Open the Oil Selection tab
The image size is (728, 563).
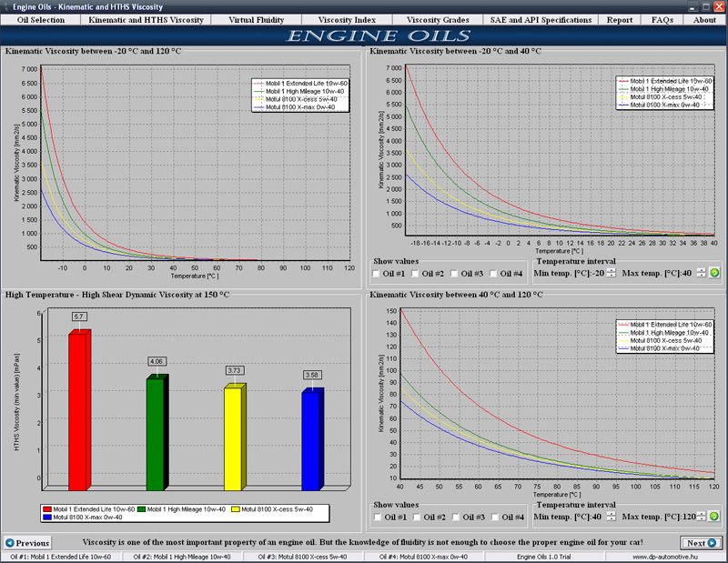41,19
